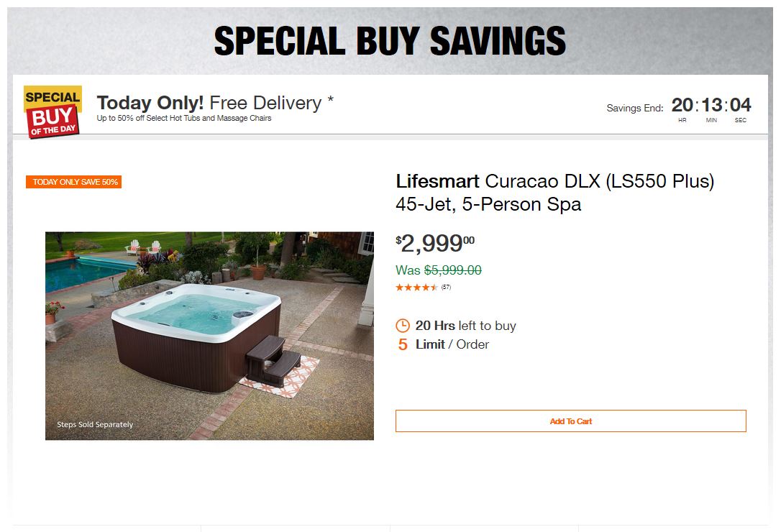Click the Add To Cart button
The width and height of the screenshot is (781, 532).
point(570,421)
